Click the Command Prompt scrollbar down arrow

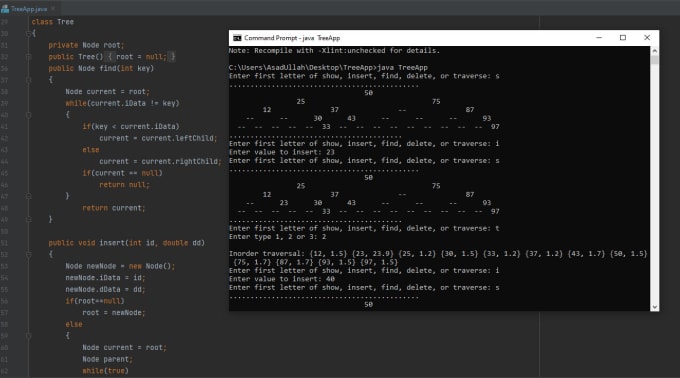[x=654, y=306]
